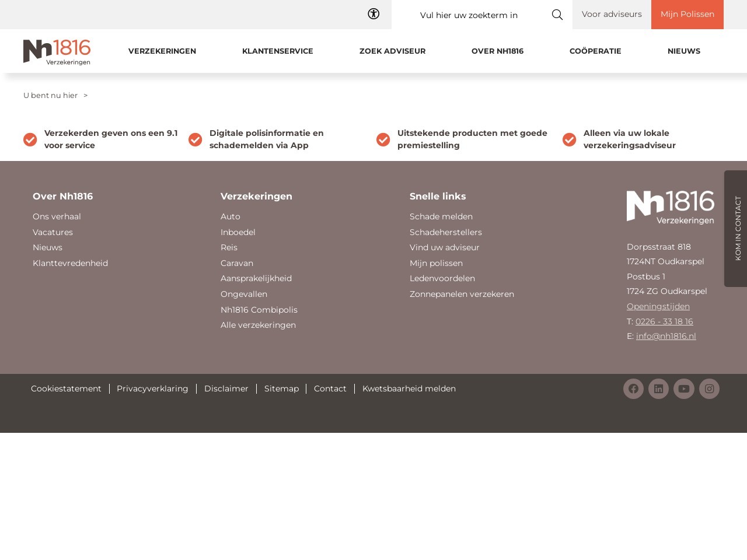This screenshot has width=747, height=560.
Task: Open the Over Nh1816 menu item
Action: [497, 51]
